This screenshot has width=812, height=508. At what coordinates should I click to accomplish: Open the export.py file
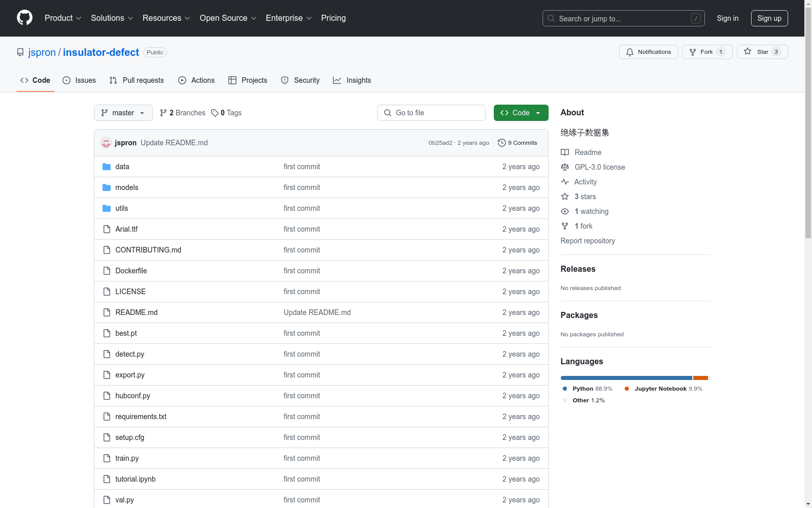pyautogui.click(x=130, y=375)
